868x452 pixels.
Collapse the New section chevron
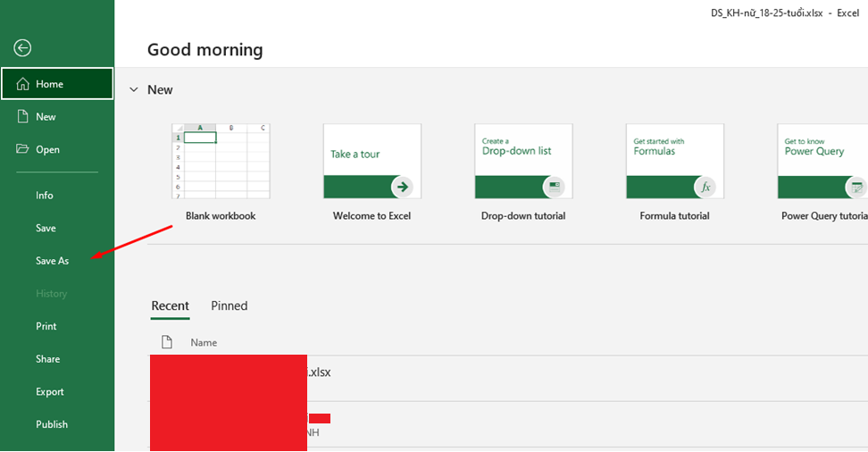(x=134, y=89)
